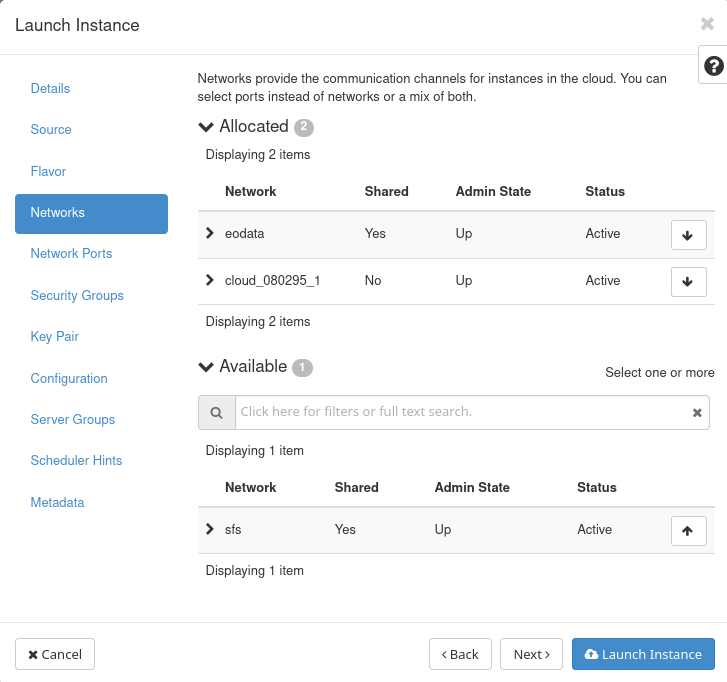Select the Key Pair step
This screenshot has width=727, height=682.
tap(55, 337)
